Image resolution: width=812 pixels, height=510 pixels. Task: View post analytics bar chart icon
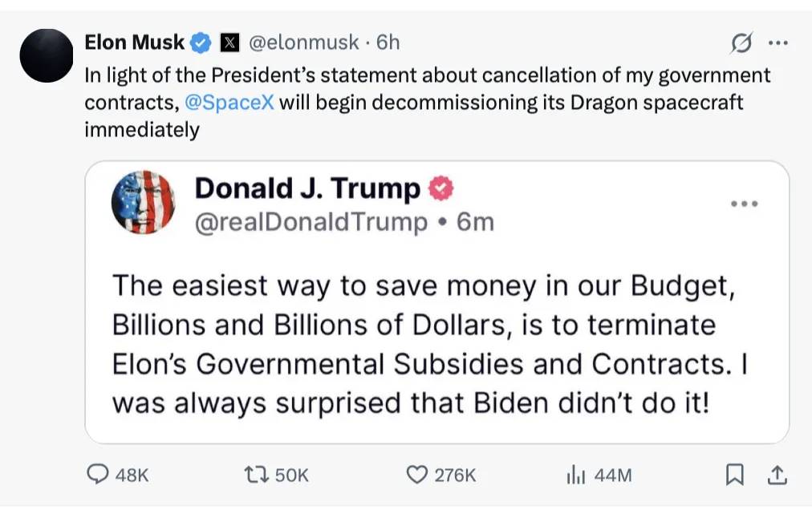(x=576, y=476)
